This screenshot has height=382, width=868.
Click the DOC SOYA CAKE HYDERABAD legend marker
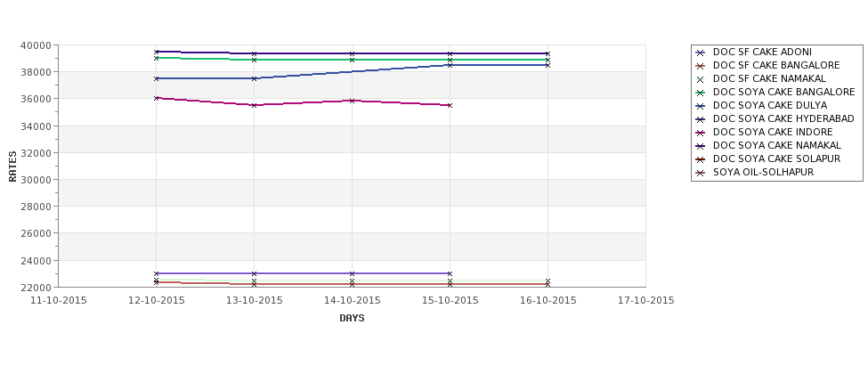click(701, 119)
